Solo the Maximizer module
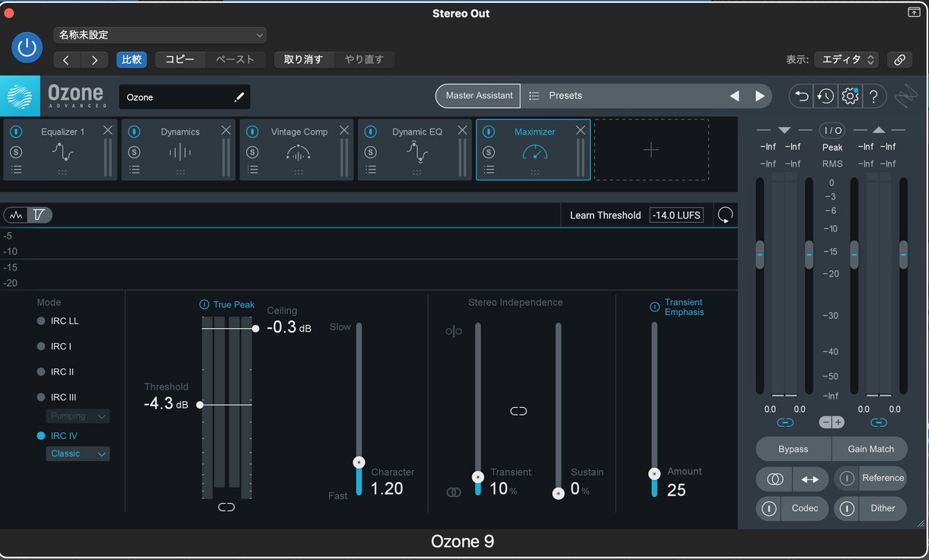The image size is (929, 560). [489, 152]
